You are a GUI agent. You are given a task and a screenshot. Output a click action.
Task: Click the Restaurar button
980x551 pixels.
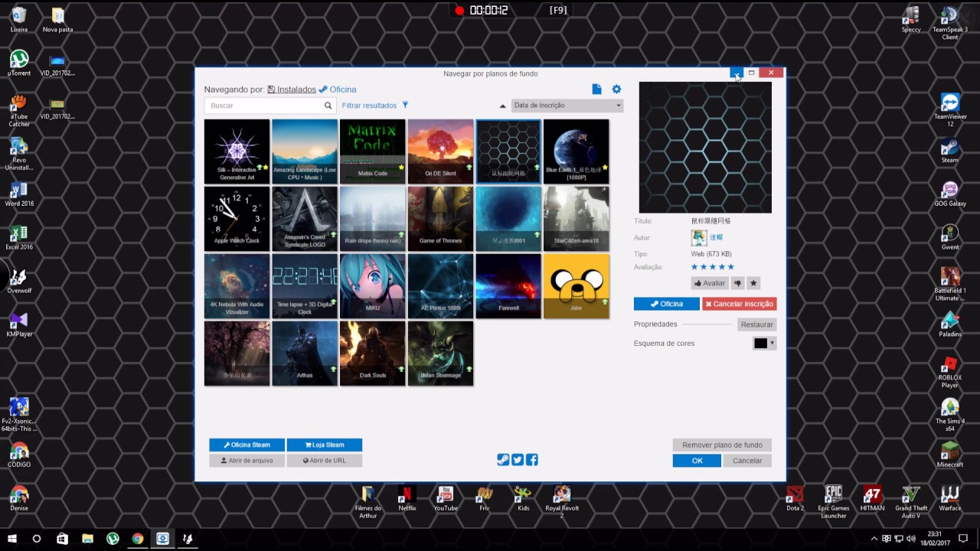coord(757,324)
